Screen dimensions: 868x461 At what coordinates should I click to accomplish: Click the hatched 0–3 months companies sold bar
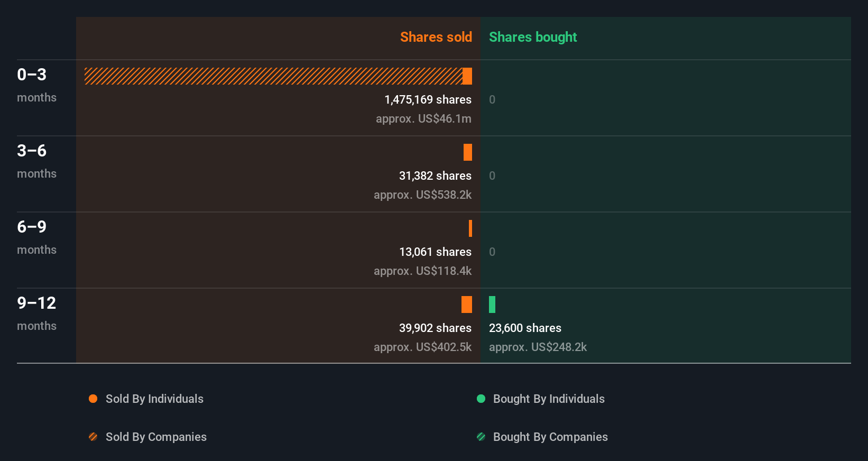coord(273,76)
